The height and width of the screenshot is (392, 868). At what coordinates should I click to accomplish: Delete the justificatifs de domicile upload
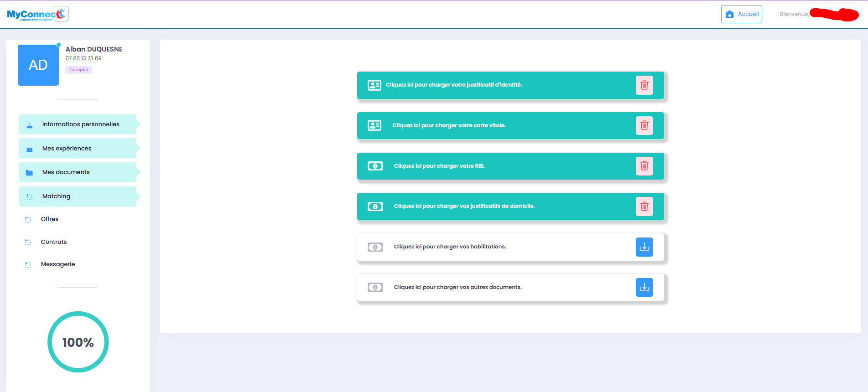click(644, 206)
